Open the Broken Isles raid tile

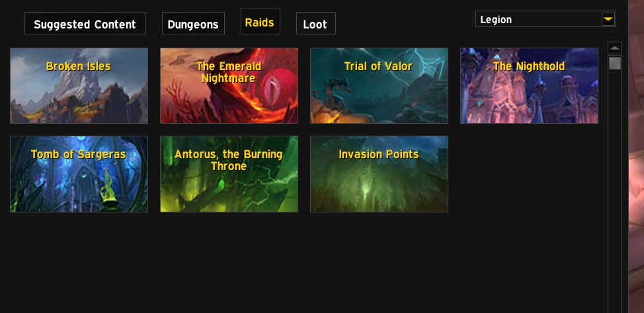(x=79, y=85)
